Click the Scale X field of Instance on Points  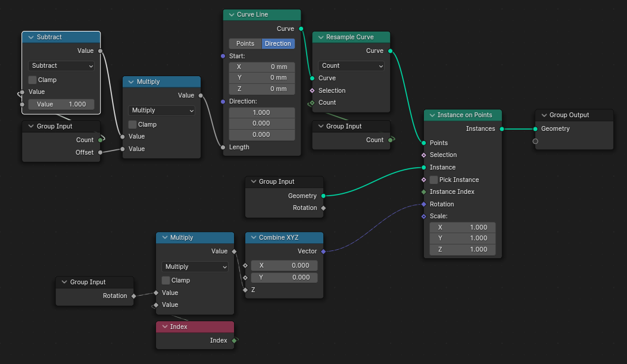click(463, 227)
